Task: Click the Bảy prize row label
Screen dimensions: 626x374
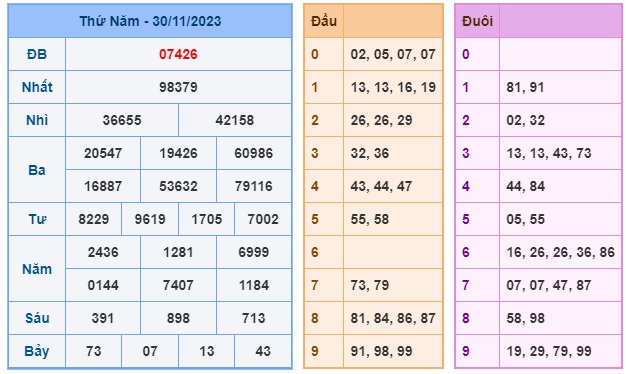Action: (37, 351)
